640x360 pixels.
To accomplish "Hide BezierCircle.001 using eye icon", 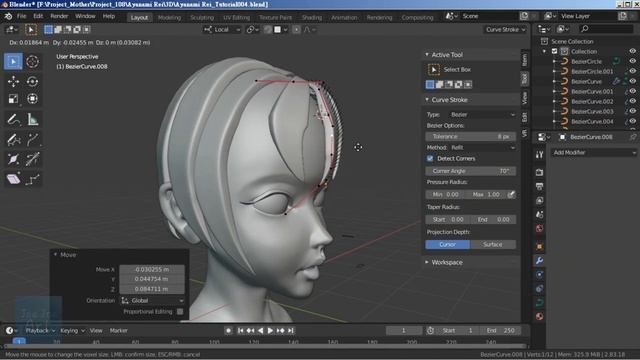I will click(632, 71).
